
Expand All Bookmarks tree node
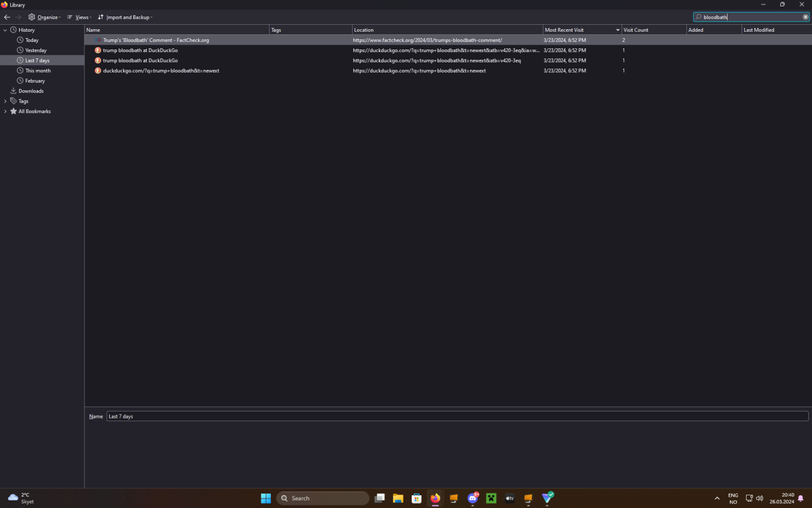click(x=5, y=111)
